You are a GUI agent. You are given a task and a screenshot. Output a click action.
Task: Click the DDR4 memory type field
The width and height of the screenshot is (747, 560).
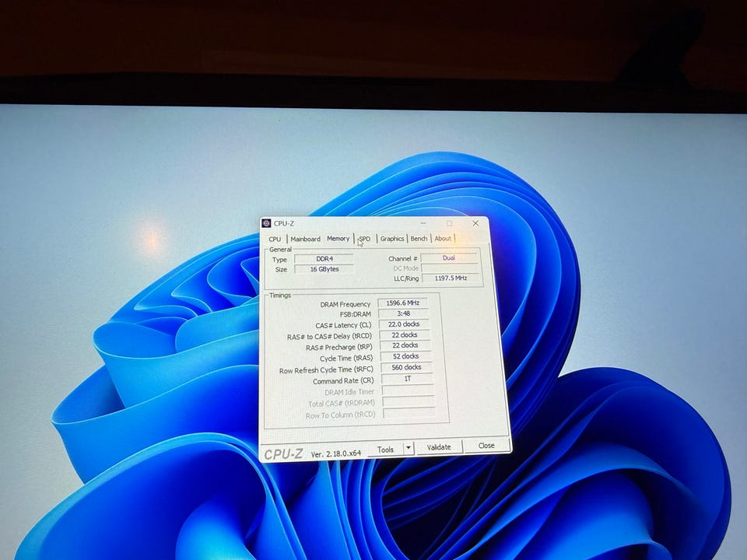tap(324, 258)
